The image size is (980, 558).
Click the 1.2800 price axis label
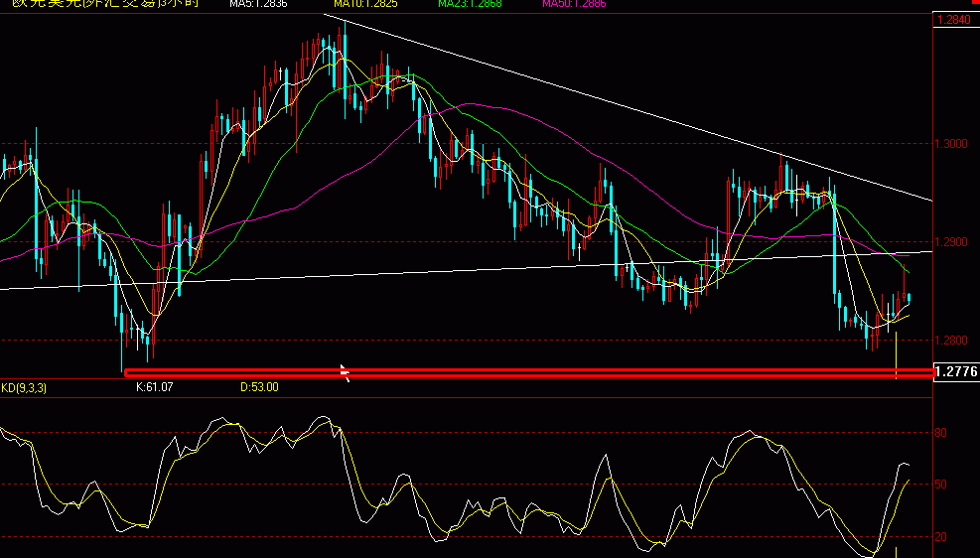point(952,341)
